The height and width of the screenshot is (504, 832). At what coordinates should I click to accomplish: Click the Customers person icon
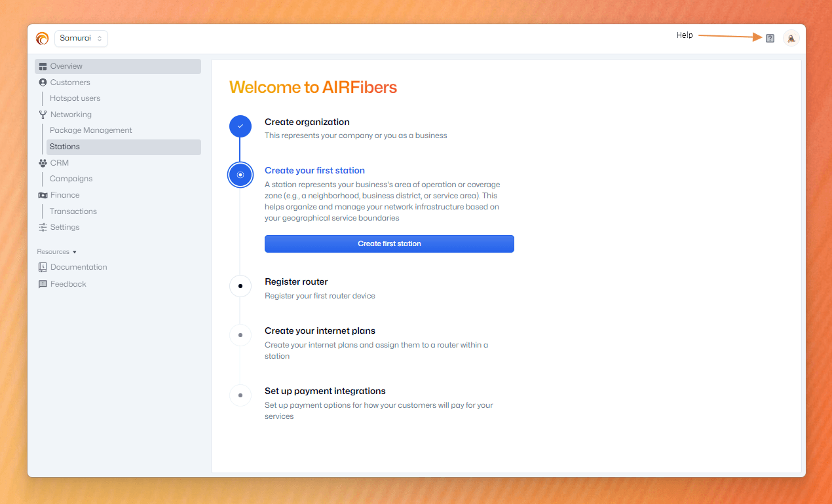[43, 82]
